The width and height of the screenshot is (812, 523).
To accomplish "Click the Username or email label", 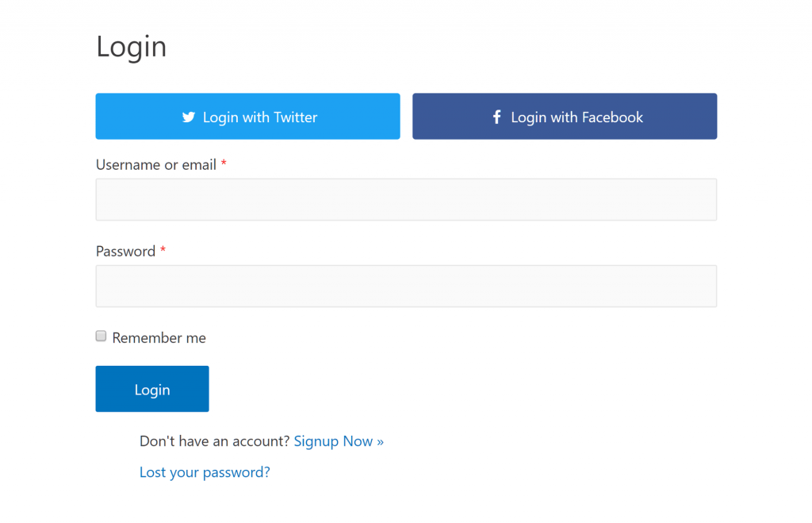I will click(x=155, y=164).
